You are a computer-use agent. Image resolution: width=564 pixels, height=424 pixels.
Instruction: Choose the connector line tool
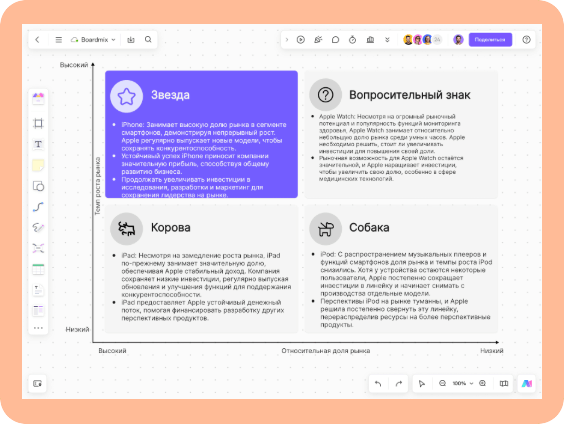pos(38,207)
